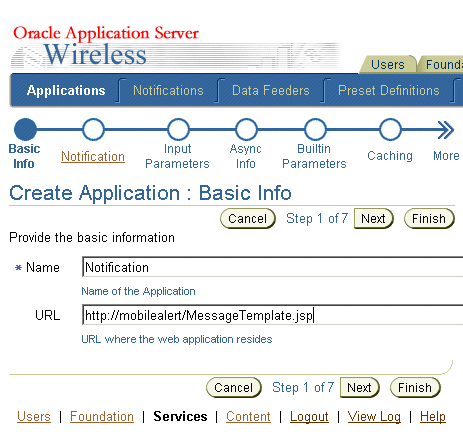
Task: Open the View Log footer link
Action: click(x=374, y=417)
